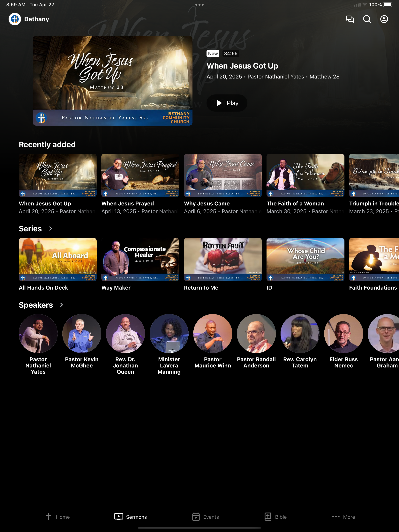
Task: Switch to the Events tab label
Action: (211, 517)
